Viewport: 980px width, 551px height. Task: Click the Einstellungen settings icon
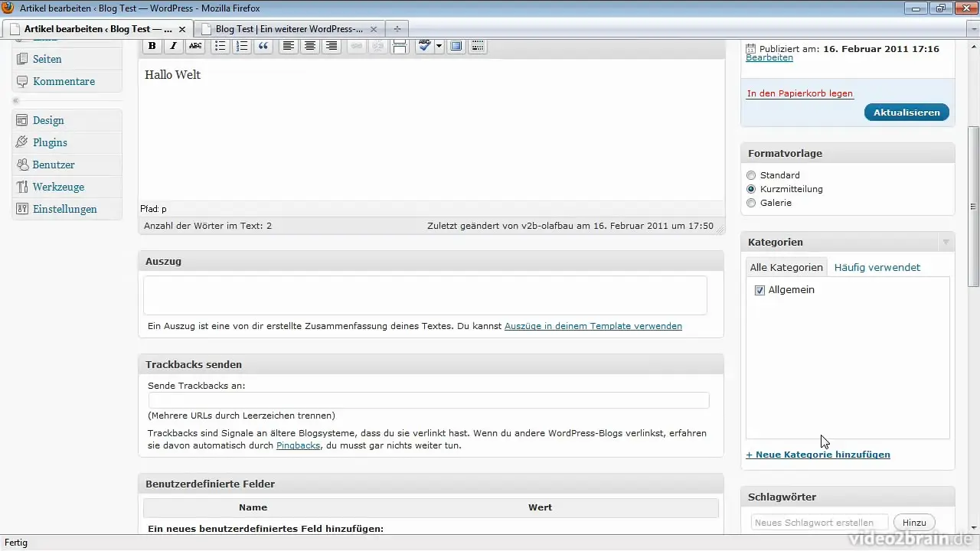point(21,209)
